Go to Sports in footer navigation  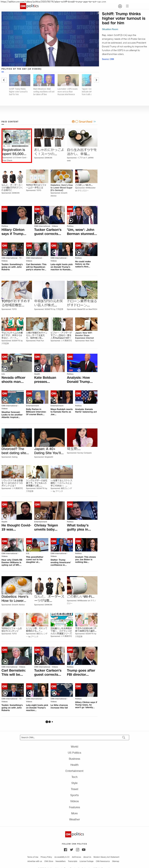pyautogui.click(x=75, y=795)
